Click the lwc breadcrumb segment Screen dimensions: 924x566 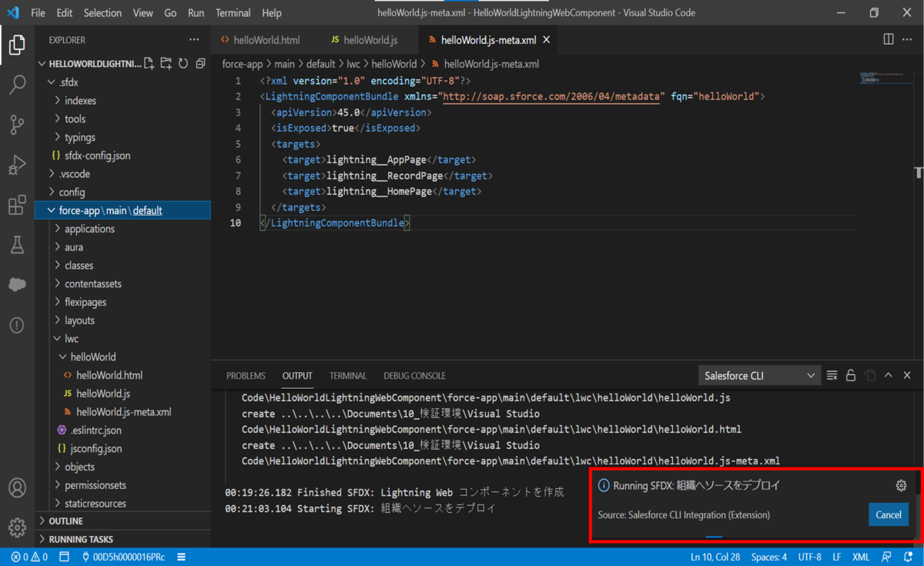pyautogui.click(x=353, y=64)
